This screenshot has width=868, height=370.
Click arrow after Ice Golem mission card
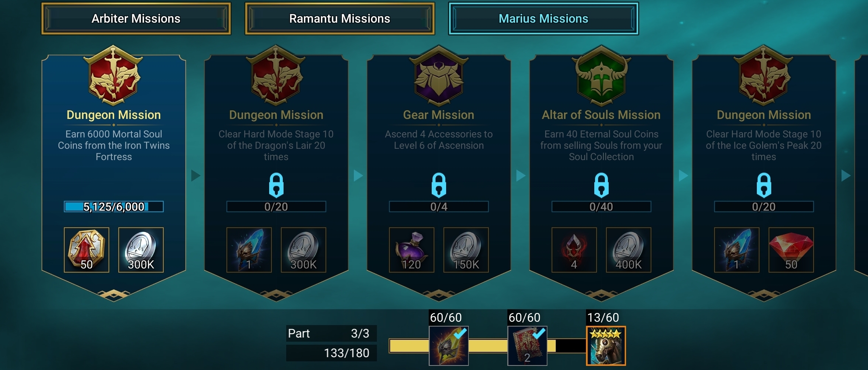point(846,176)
